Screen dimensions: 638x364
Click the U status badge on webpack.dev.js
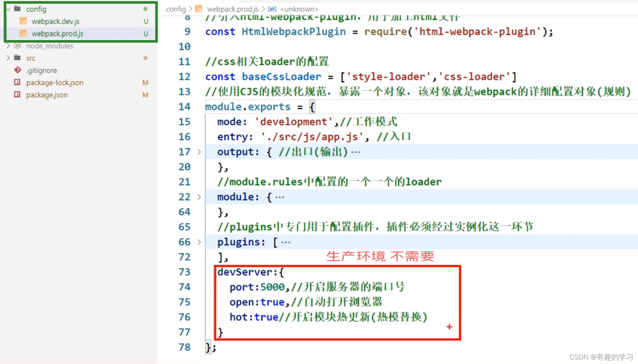146,22
